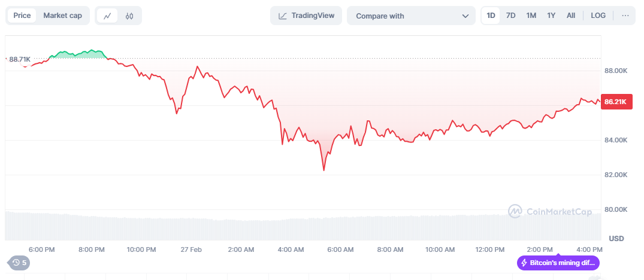644x280 pixels.
Task: Click the 27 Feb date marker
Action: point(192,249)
